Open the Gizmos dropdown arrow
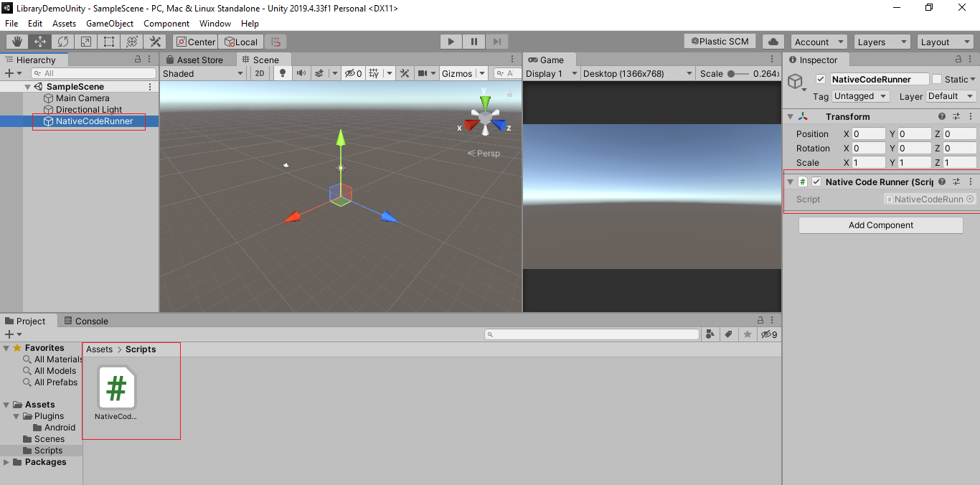 coord(482,73)
